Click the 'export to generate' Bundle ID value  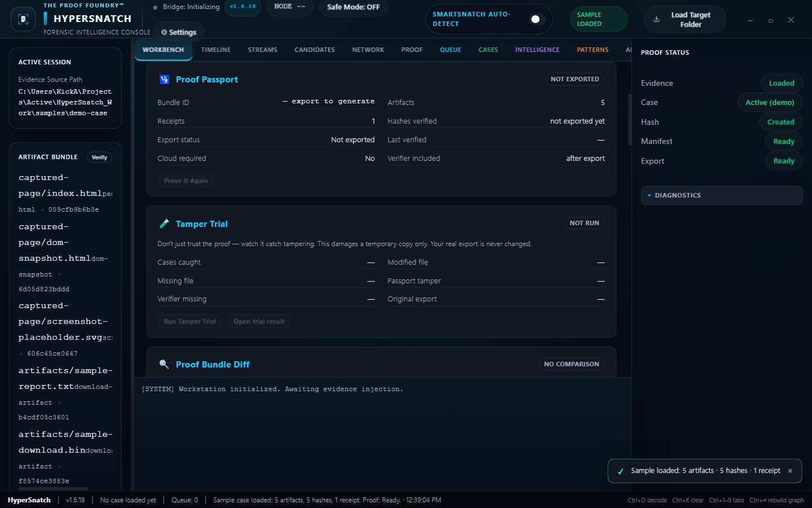pos(329,102)
